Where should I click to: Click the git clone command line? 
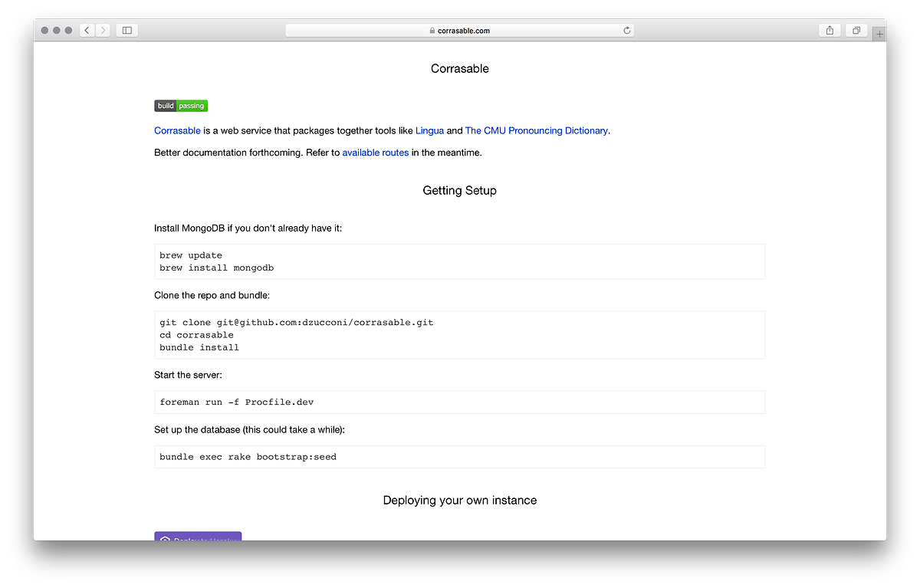297,323
